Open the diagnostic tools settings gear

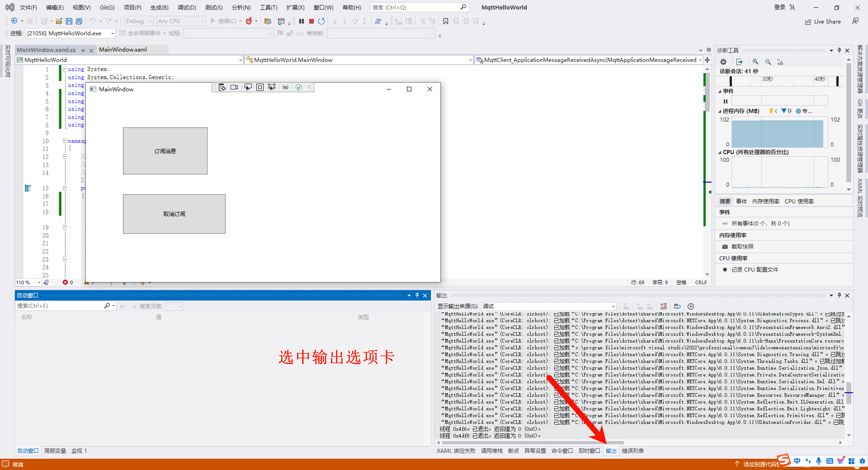pos(723,61)
